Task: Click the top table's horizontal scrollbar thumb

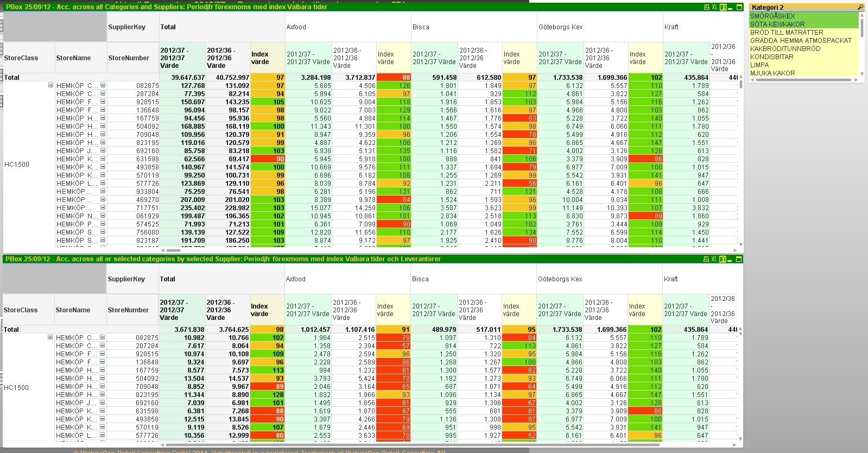Action: 174,250
